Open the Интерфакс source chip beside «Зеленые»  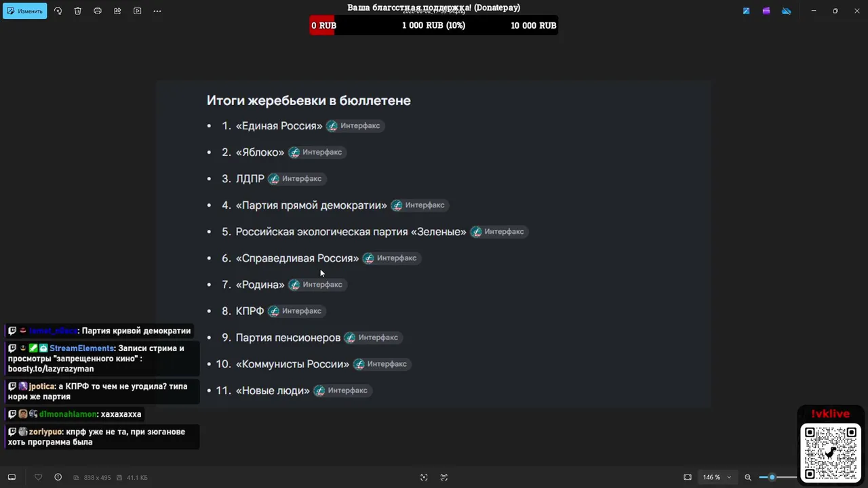[499, 232]
